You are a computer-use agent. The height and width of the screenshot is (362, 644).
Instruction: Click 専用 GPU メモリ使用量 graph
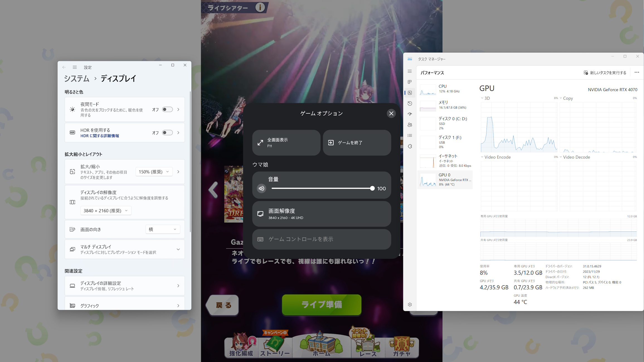tap(558, 228)
